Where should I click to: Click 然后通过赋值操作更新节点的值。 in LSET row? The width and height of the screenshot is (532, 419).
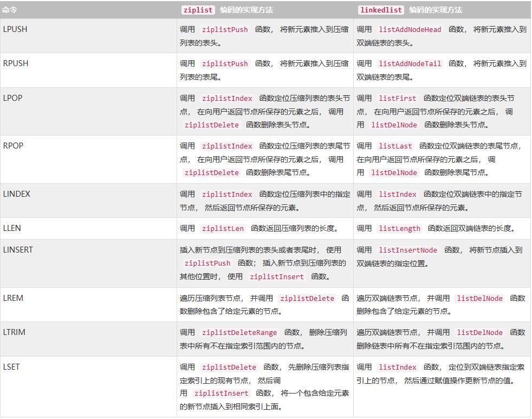[460, 381]
